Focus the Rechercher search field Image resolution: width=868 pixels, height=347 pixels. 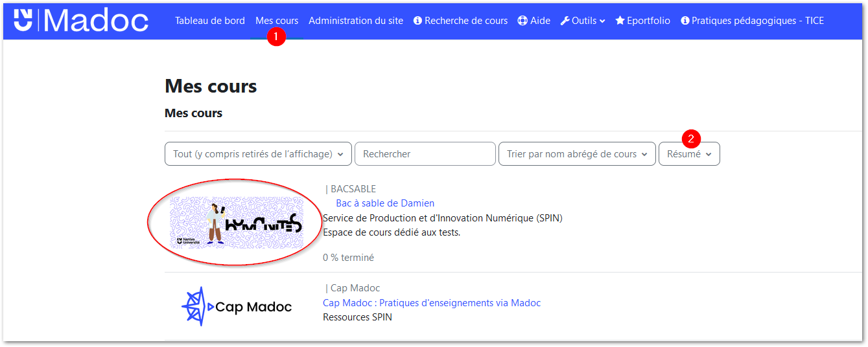[x=425, y=154]
